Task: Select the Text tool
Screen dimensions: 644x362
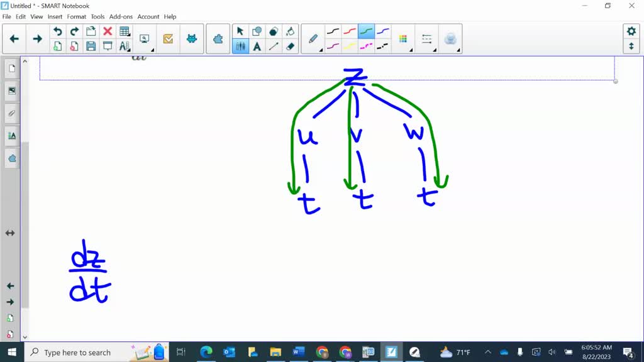Action: pos(257,47)
